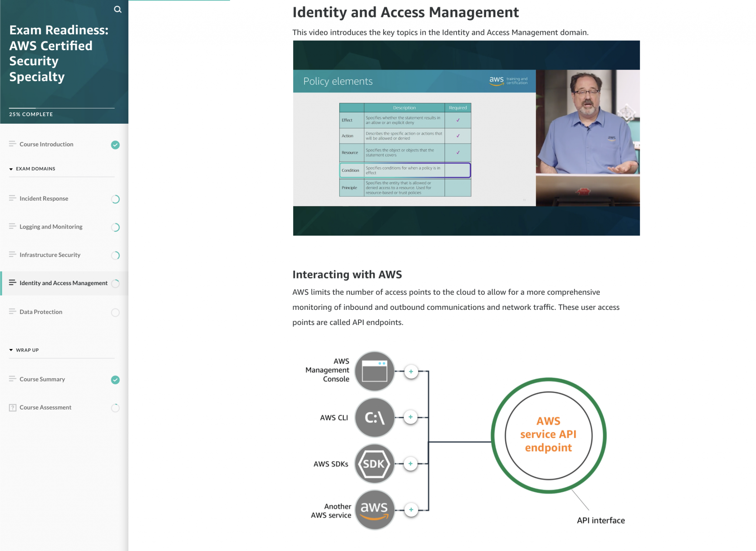The height and width of the screenshot is (551, 756).
Task: Click the aws logo service icon
Action: pyautogui.click(x=375, y=510)
